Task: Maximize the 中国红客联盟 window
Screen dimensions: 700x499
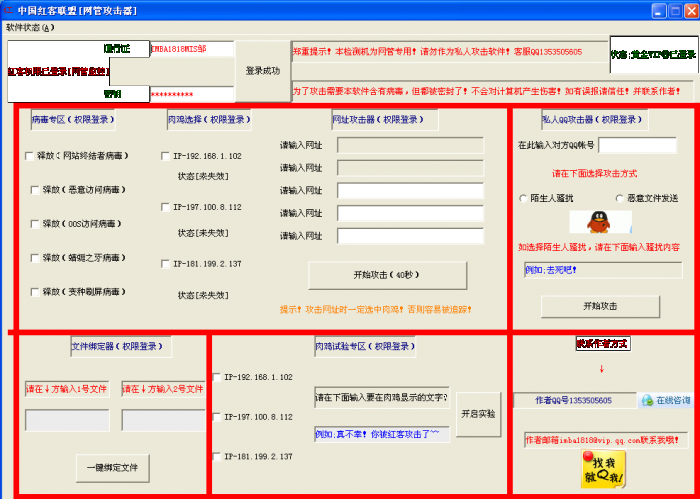Action: (x=675, y=11)
